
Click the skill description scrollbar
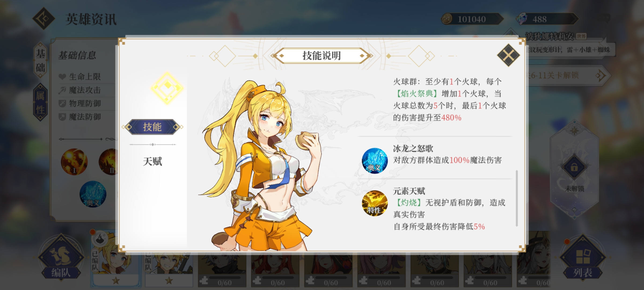517,198
